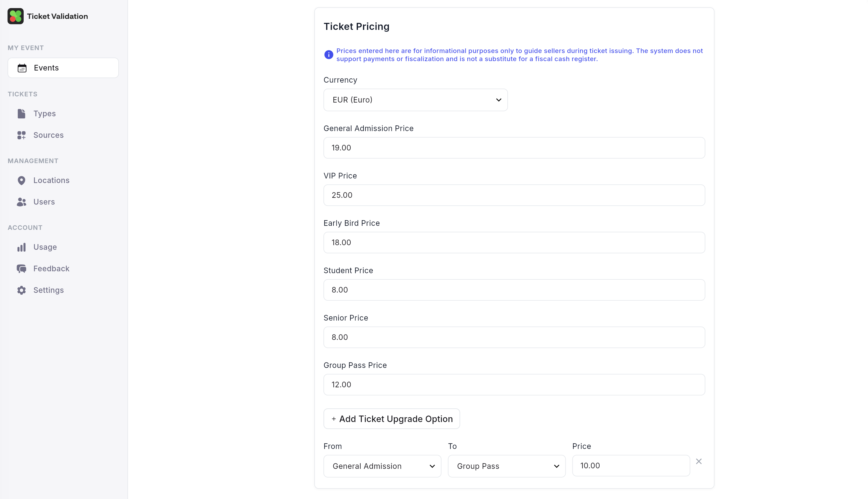Remove the upgrade option row
The image size is (868, 499).
pos(699,461)
